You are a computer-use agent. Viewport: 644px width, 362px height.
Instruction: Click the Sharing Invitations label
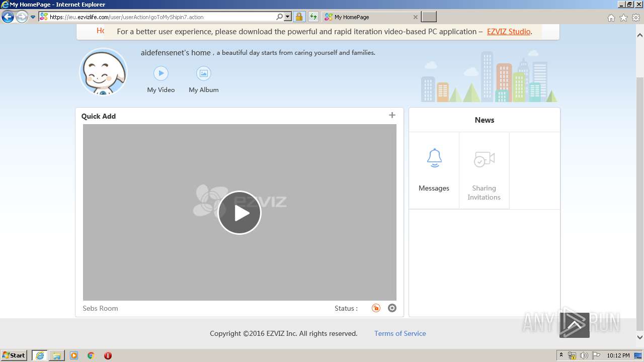coord(484,193)
